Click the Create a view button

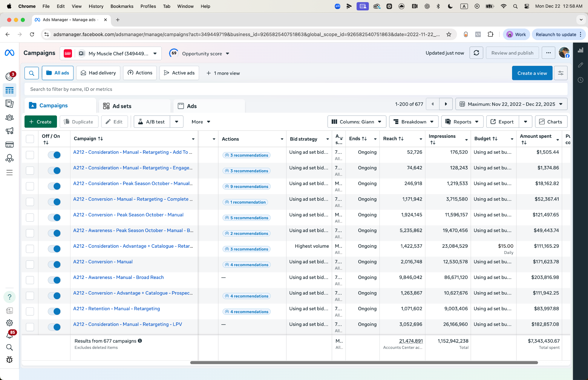pyautogui.click(x=532, y=73)
